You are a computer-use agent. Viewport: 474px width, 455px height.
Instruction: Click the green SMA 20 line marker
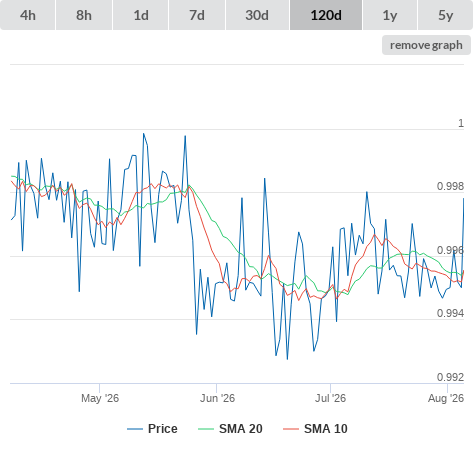tap(206, 429)
